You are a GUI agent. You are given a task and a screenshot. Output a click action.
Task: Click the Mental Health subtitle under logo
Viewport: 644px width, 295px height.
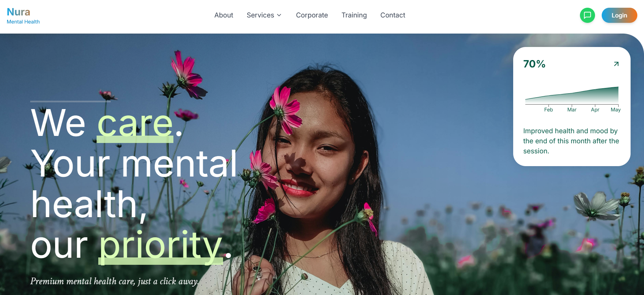(x=23, y=21)
